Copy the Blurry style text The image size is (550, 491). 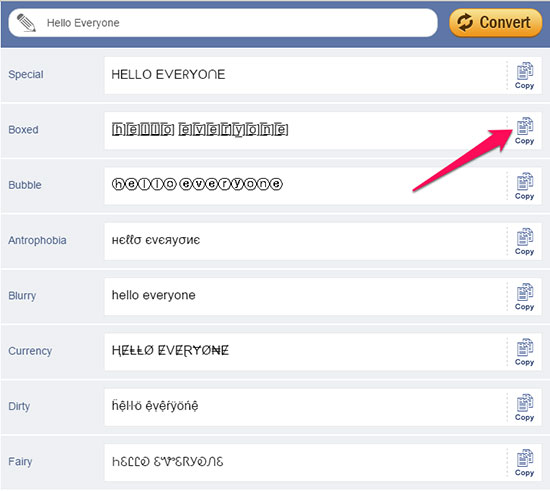524,297
